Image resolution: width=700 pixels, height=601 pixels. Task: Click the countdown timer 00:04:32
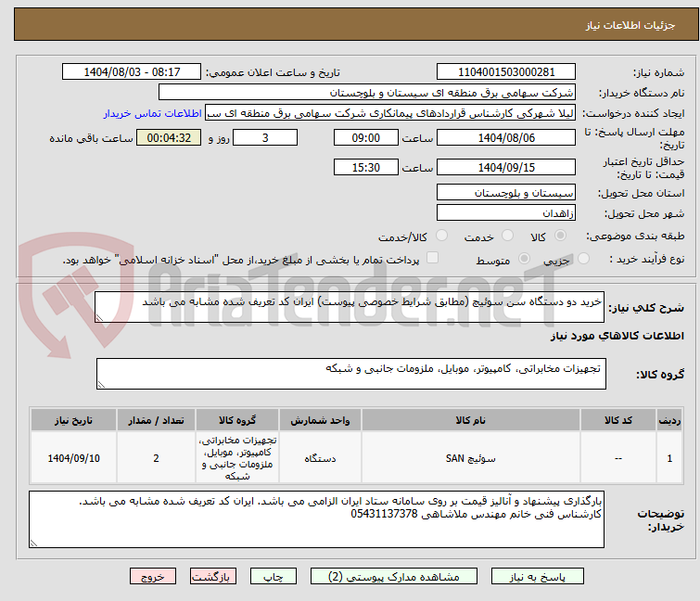(169, 137)
